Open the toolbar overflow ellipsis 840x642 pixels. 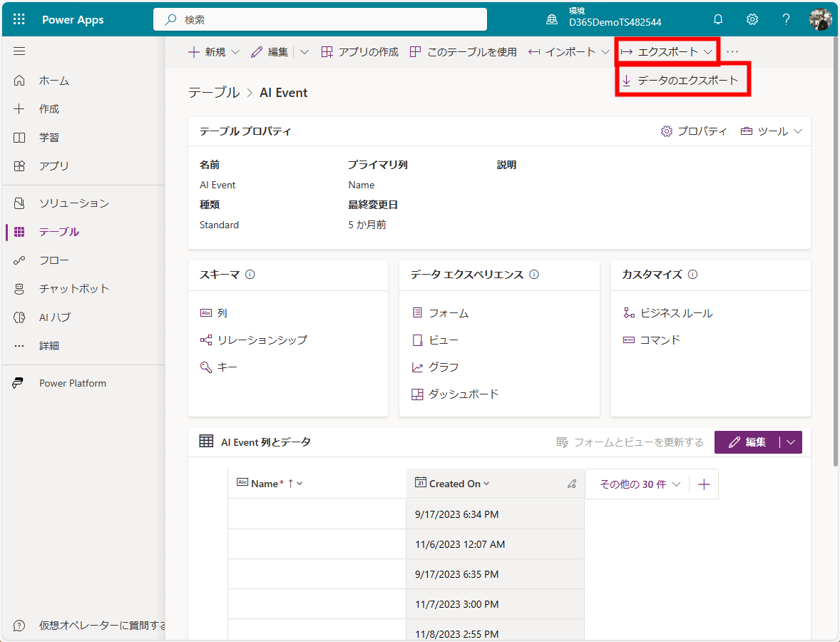coord(732,52)
